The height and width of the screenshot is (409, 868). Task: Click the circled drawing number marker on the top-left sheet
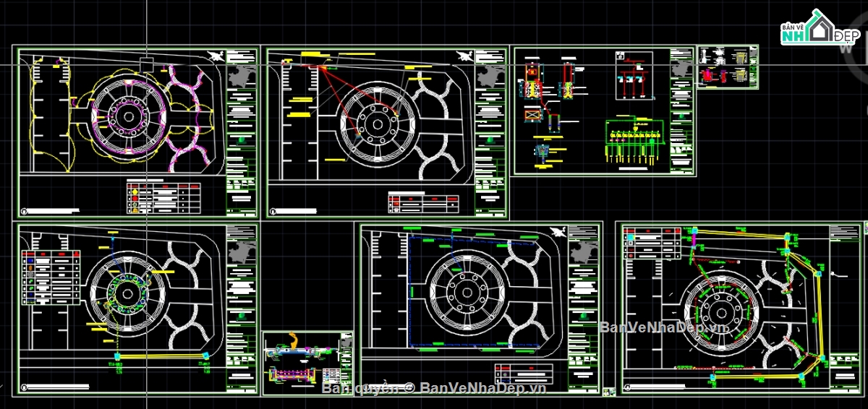click(25, 212)
